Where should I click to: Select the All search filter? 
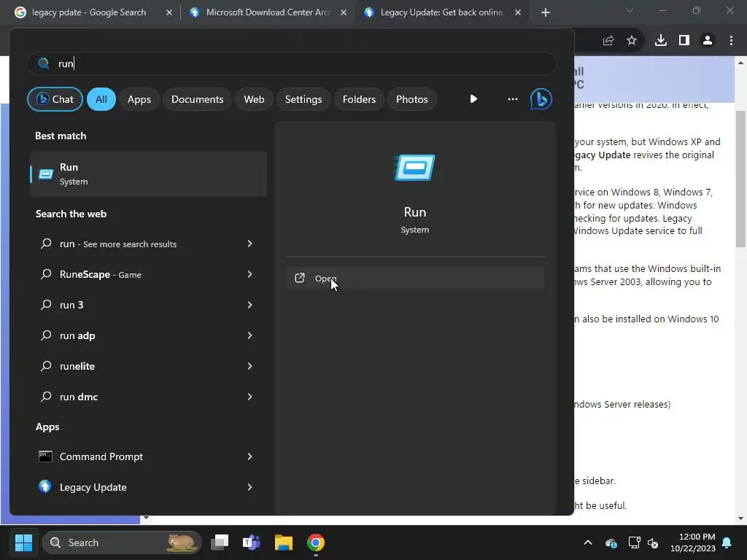click(101, 99)
